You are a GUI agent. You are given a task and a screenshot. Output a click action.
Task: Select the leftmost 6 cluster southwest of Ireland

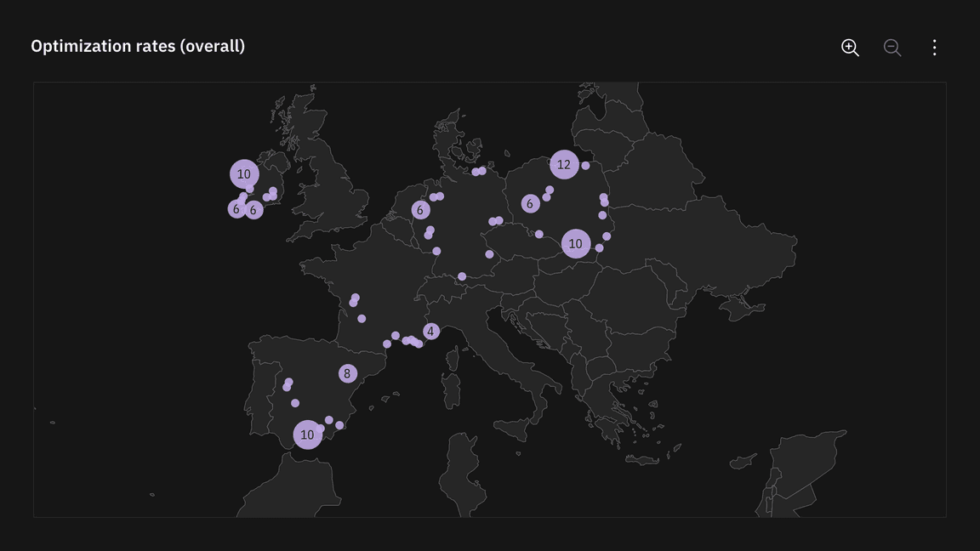236,209
